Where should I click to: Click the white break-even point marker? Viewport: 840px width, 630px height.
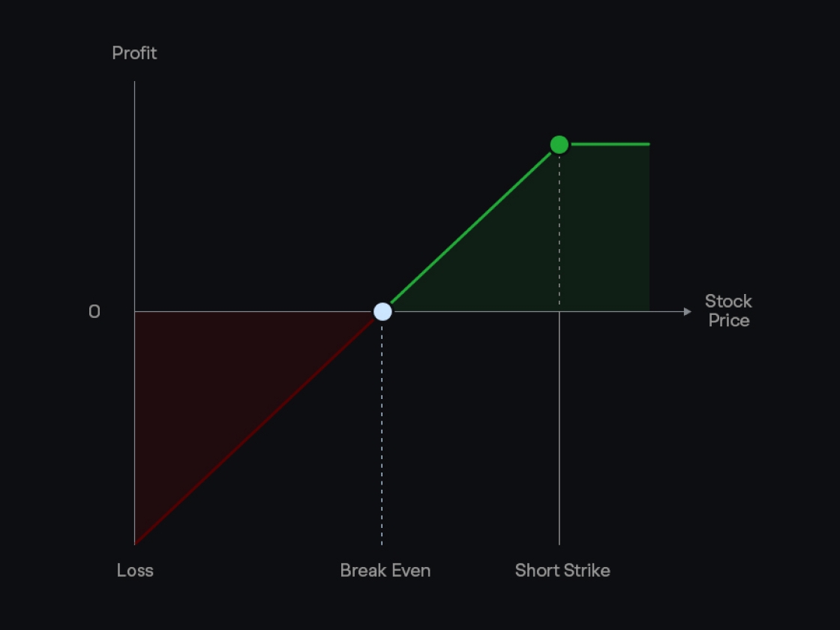[382, 311]
